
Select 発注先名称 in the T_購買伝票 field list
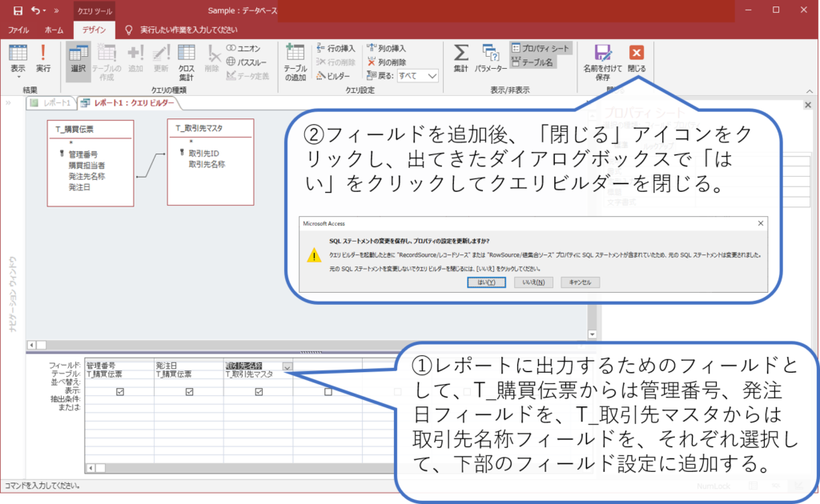point(86,177)
